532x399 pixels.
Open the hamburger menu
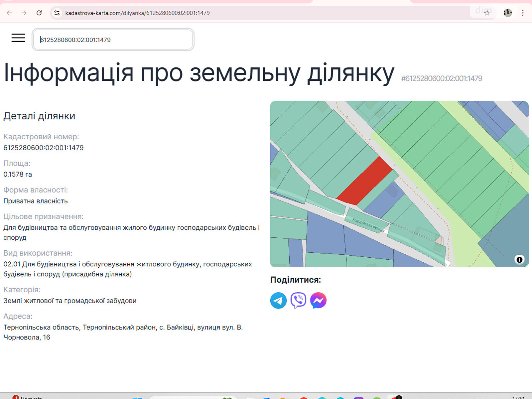(18, 38)
